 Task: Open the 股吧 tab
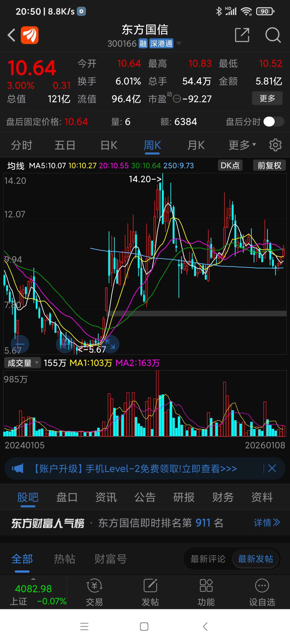point(28,497)
